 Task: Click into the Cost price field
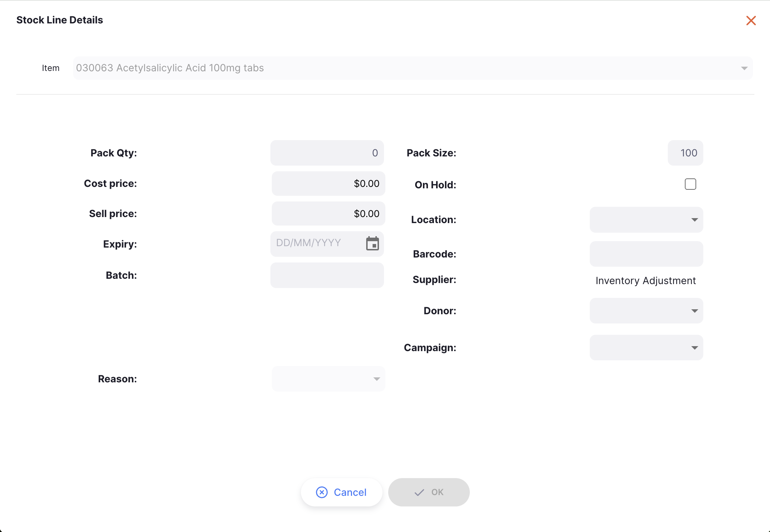(x=328, y=183)
